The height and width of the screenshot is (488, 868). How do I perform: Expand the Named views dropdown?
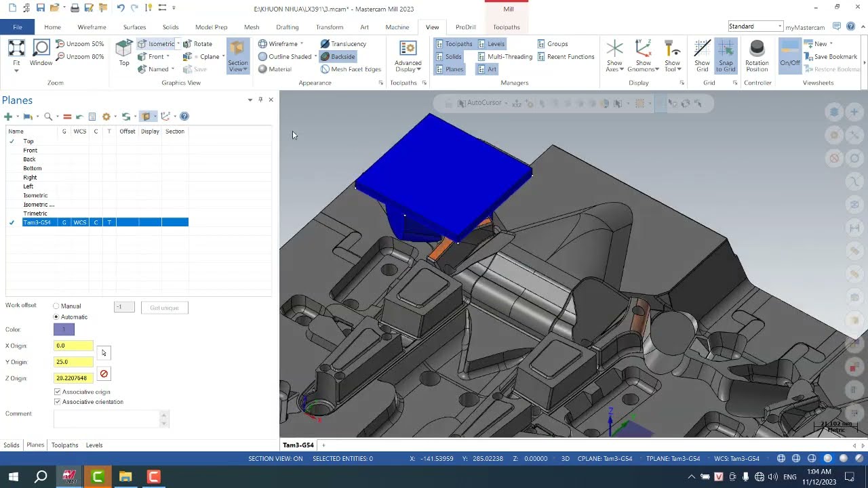[173, 69]
